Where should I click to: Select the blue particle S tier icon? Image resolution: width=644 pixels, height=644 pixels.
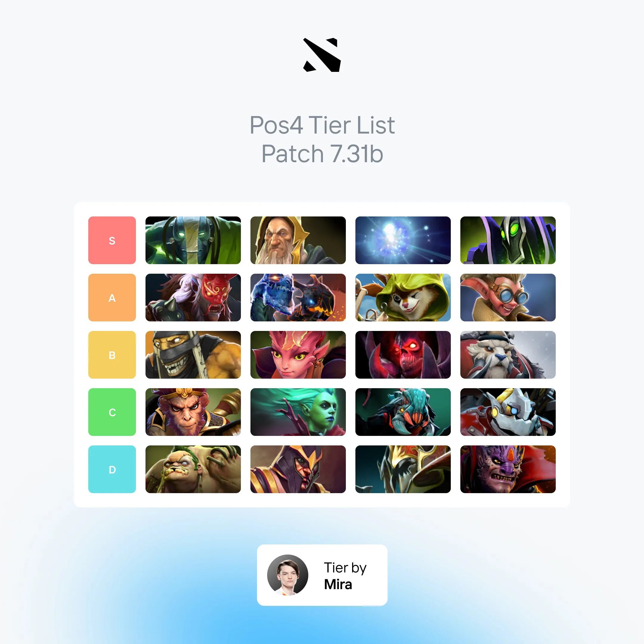tap(403, 240)
